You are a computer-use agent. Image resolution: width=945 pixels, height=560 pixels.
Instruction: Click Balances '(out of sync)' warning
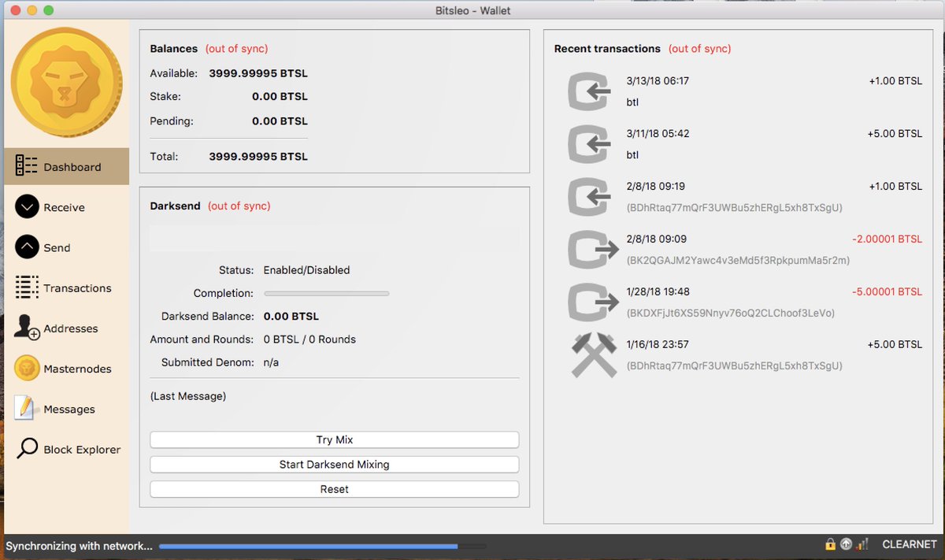tap(237, 49)
